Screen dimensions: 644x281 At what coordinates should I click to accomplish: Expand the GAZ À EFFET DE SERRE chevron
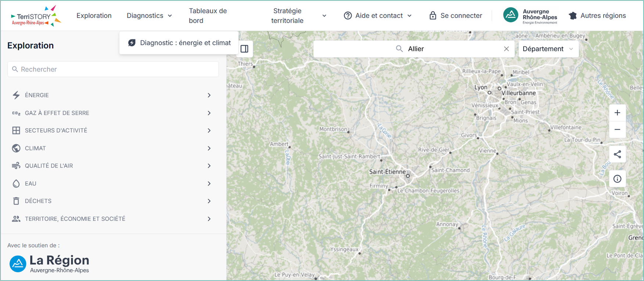pyautogui.click(x=209, y=113)
